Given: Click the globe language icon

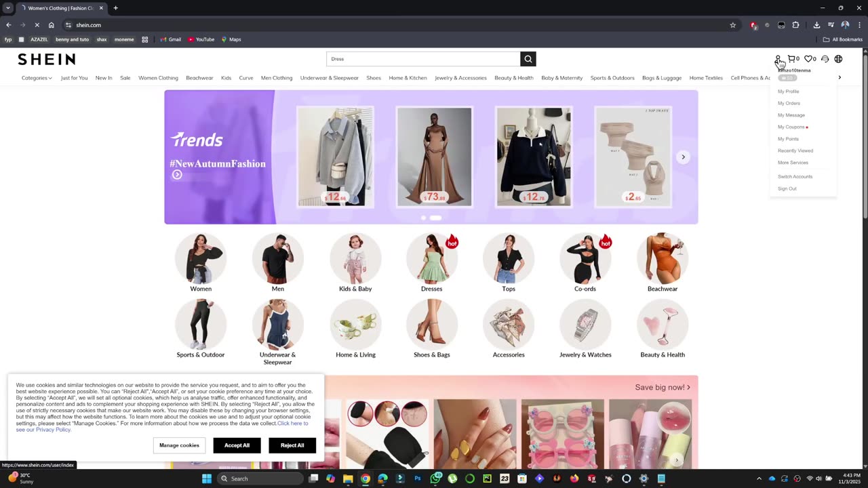Looking at the screenshot, I should click(x=839, y=59).
